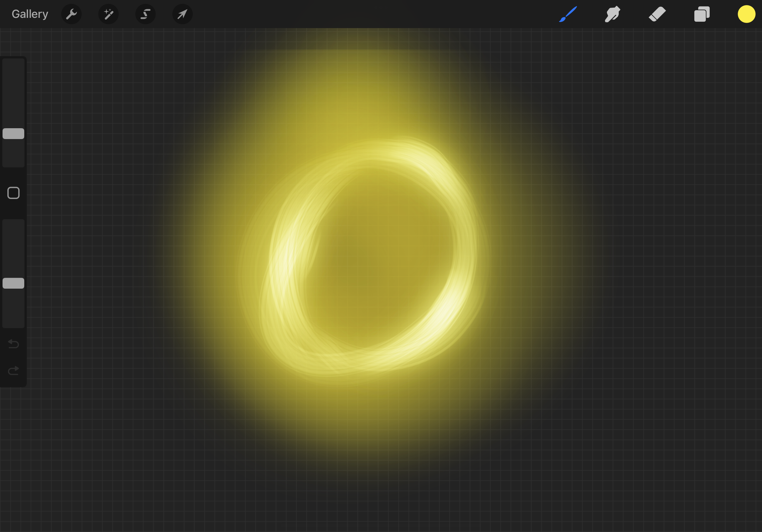Viewport: 762px width, 532px height.
Task: Redo the undone stroke
Action: pyautogui.click(x=13, y=370)
